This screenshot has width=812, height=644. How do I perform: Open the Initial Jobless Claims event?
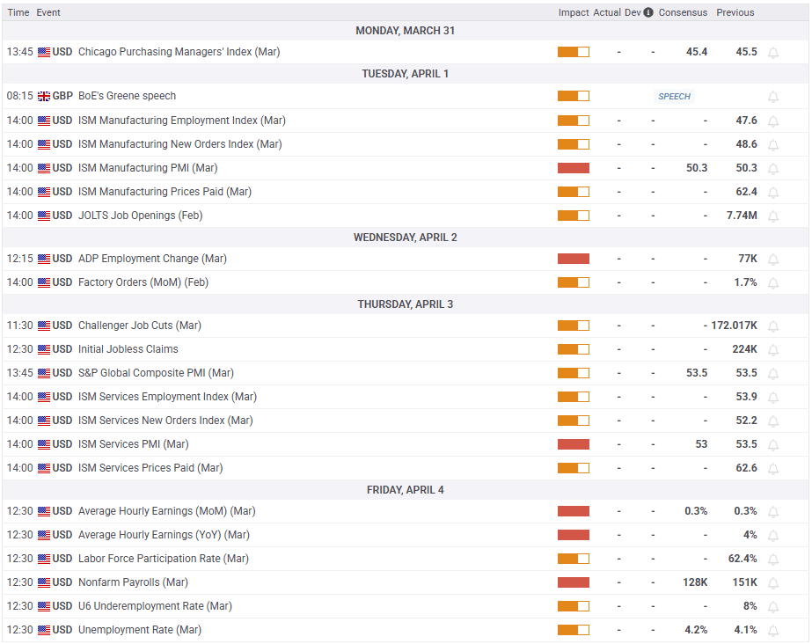(128, 349)
